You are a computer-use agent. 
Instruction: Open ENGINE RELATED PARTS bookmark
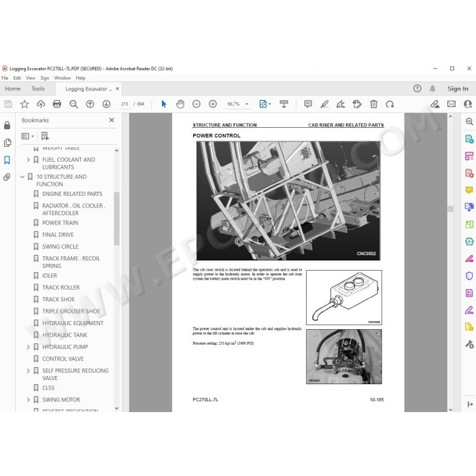[72, 194]
